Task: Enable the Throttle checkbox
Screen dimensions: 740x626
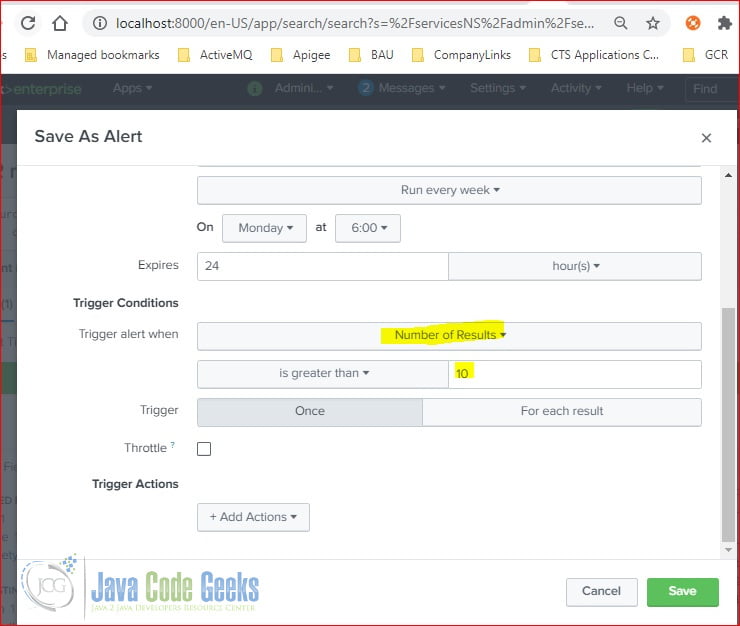Action: (204, 448)
